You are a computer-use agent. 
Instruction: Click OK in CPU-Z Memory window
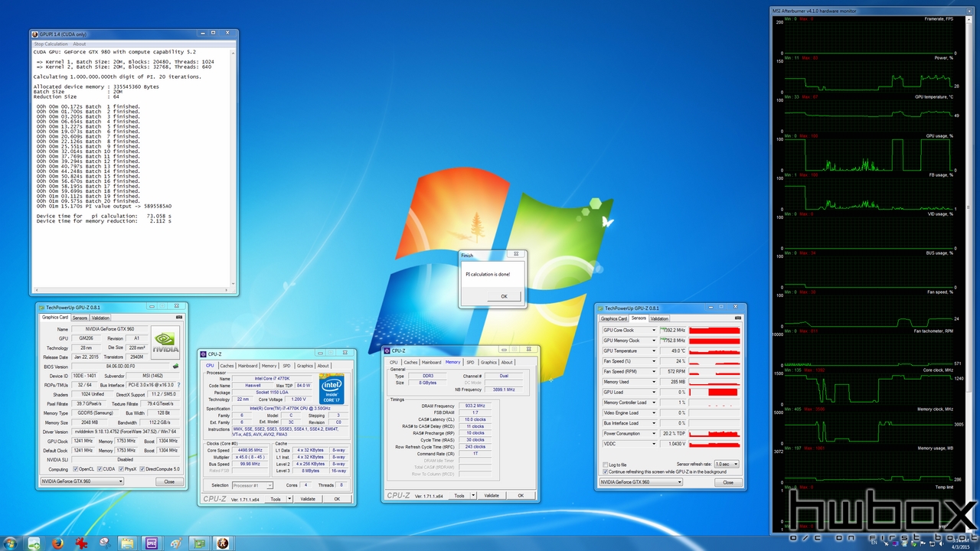pyautogui.click(x=521, y=495)
